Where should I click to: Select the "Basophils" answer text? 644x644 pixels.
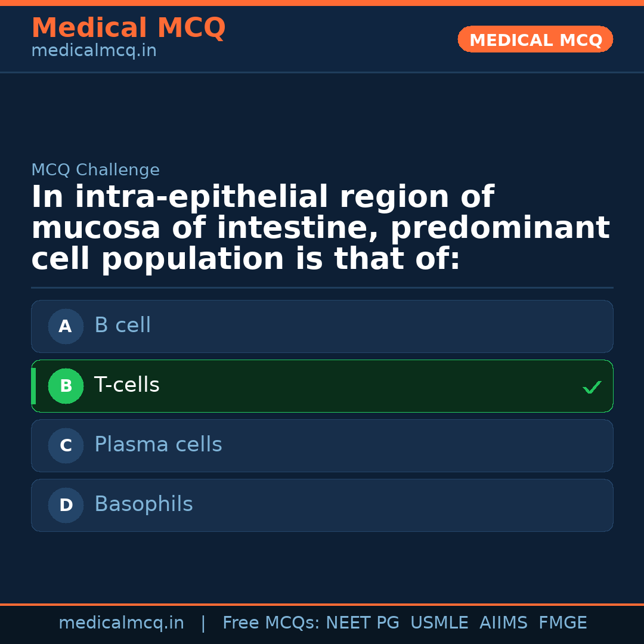coord(143,504)
